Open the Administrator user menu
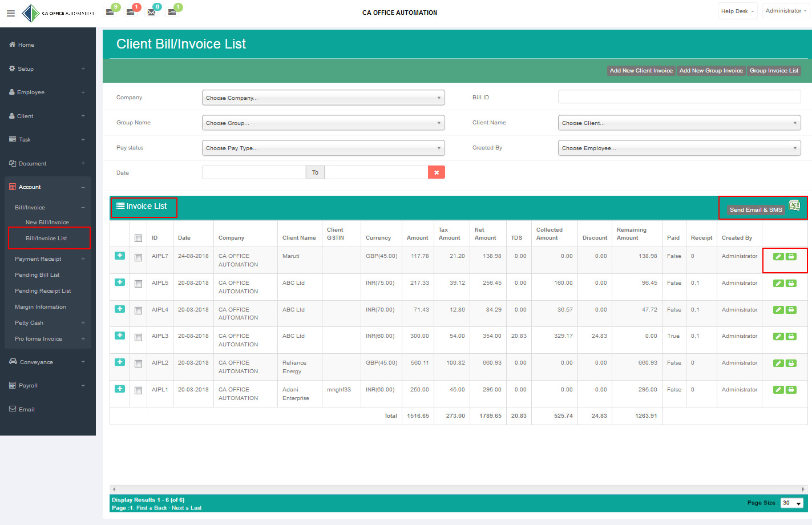The width and height of the screenshot is (812, 525). click(x=786, y=11)
